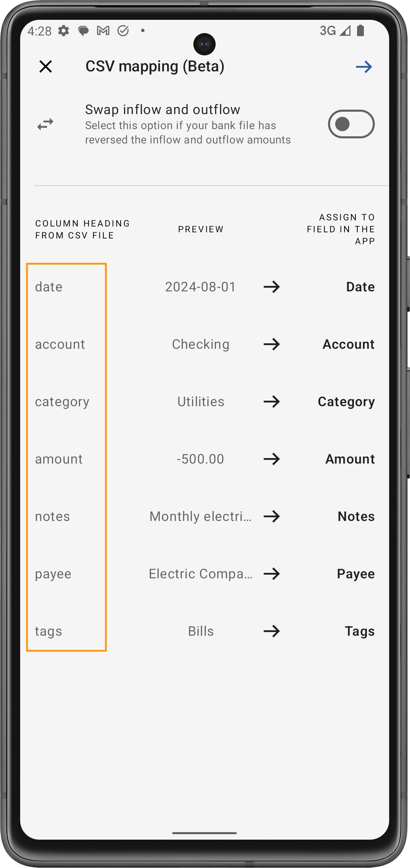Tap the arrow in the payee row
Image resolution: width=410 pixels, height=868 pixels.
(x=272, y=574)
